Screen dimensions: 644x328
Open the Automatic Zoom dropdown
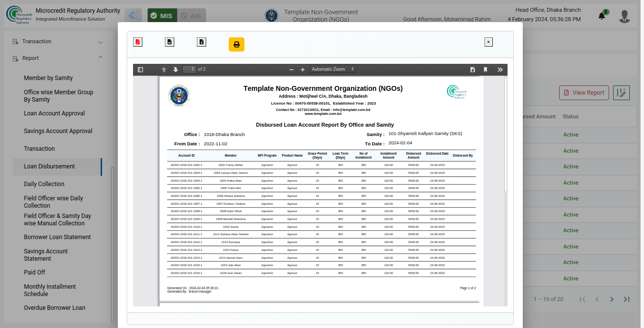coord(332,69)
